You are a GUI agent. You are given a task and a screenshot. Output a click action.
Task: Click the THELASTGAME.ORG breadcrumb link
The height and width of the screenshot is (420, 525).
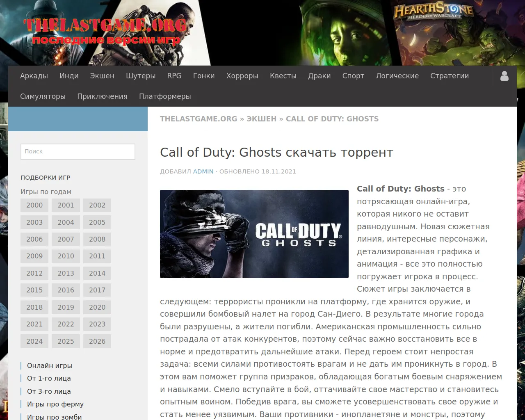point(199,119)
